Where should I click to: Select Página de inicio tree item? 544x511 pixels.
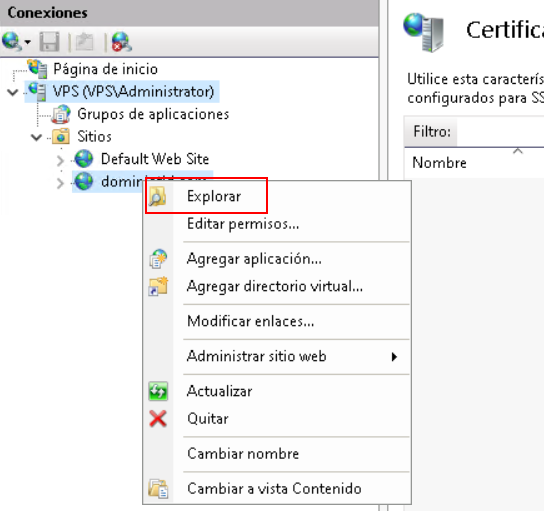105,69
